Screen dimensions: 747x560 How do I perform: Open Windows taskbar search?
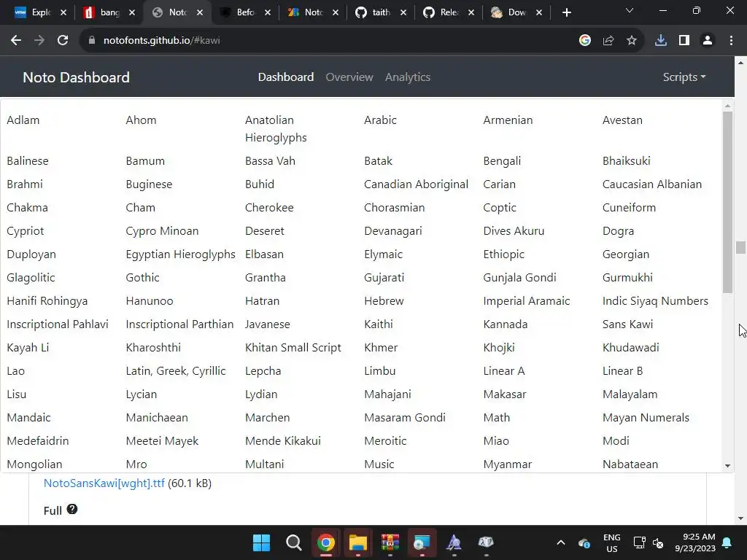point(293,542)
